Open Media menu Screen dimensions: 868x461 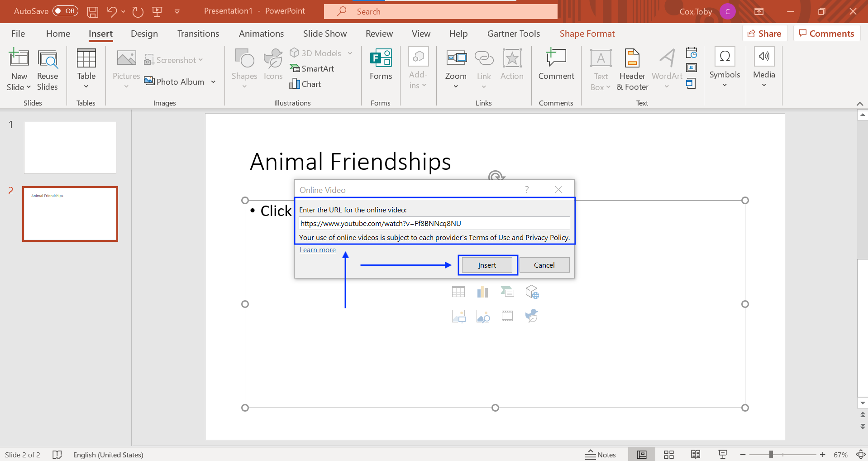click(x=764, y=68)
